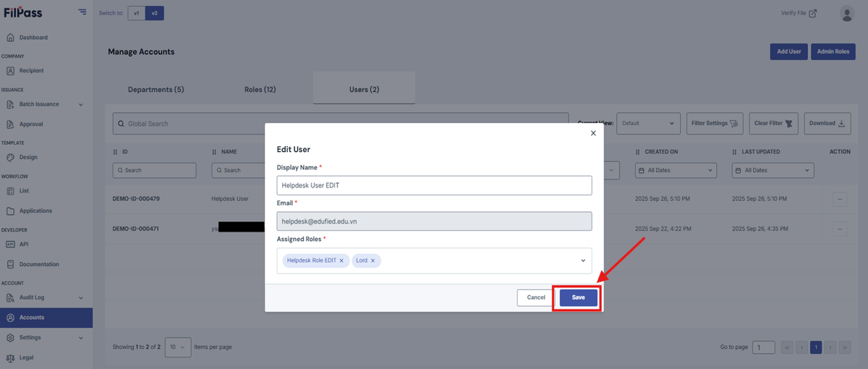
Task: Click the API icon in the sidebar
Action: point(11,245)
